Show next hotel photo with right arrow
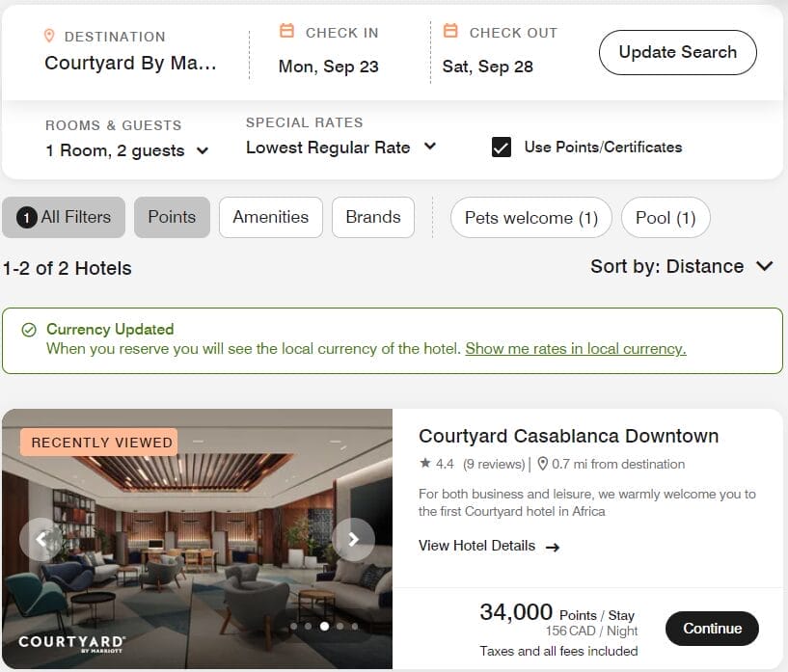This screenshot has width=788, height=672. (x=353, y=540)
